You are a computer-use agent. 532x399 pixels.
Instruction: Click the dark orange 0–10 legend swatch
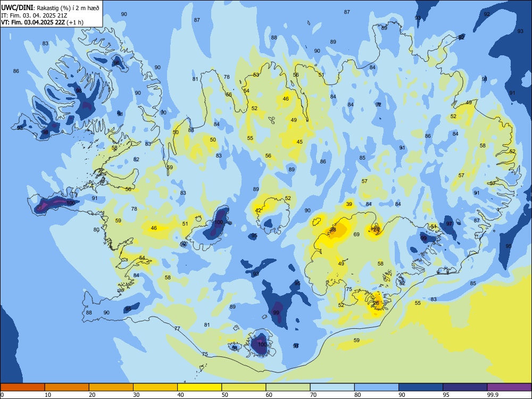[x=22, y=387]
